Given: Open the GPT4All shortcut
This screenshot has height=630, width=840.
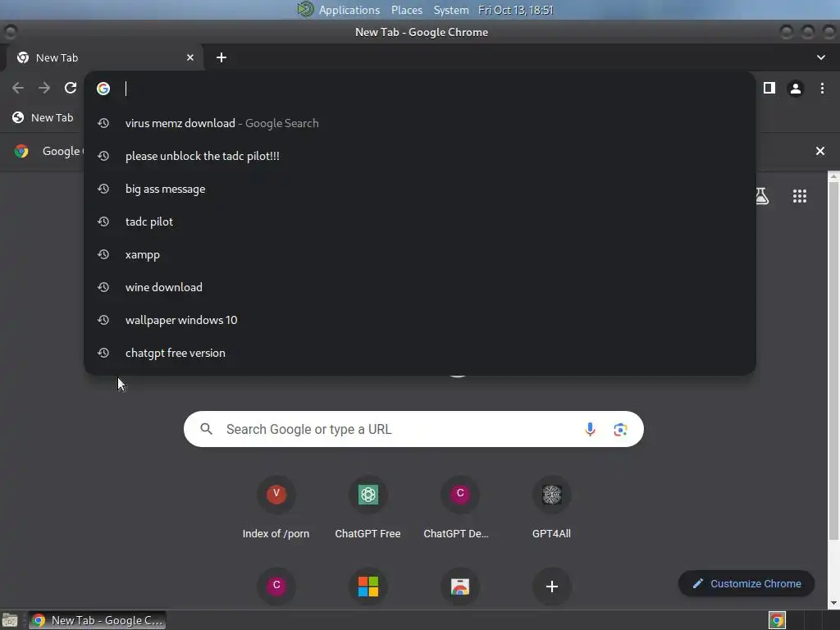Looking at the screenshot, I should [x=551, y=508].
